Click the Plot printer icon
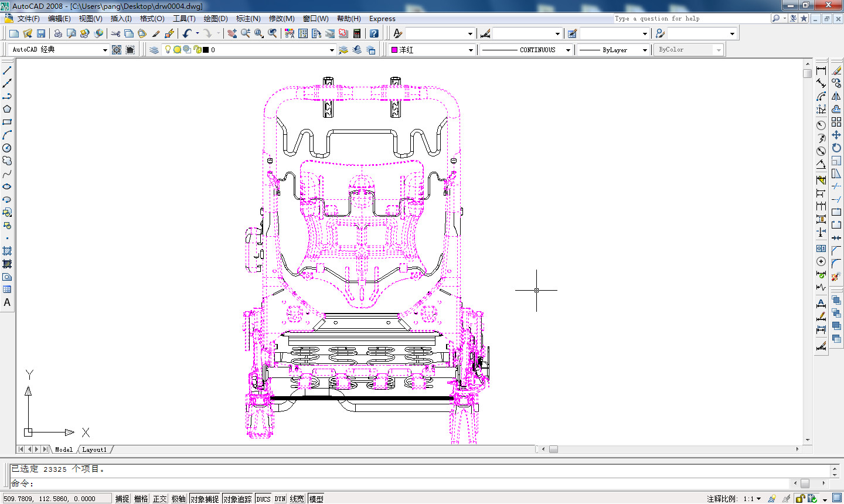The width and height of the screenshot is (844, 504). (x=58, y=33)
